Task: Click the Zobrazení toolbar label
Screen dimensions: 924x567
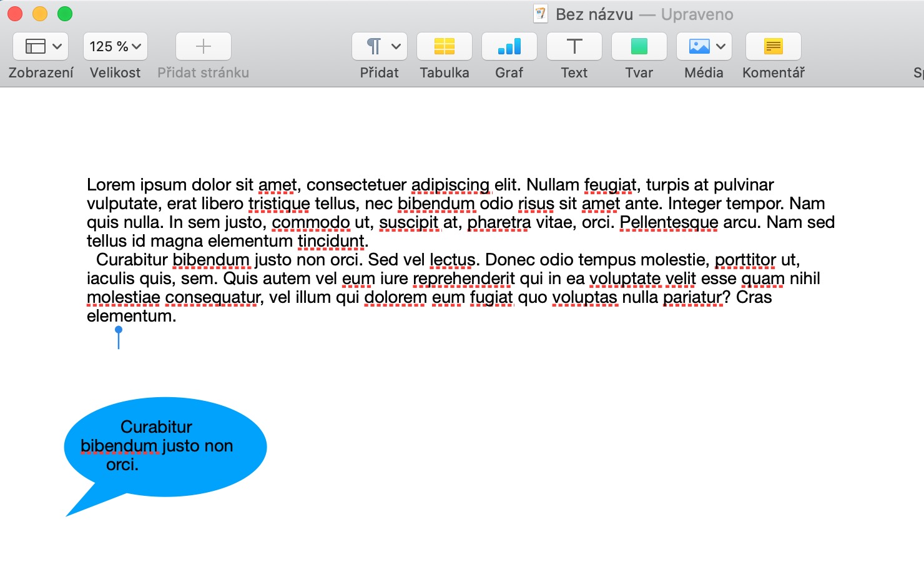Action: pyautogui.click(x=41, y=72)
